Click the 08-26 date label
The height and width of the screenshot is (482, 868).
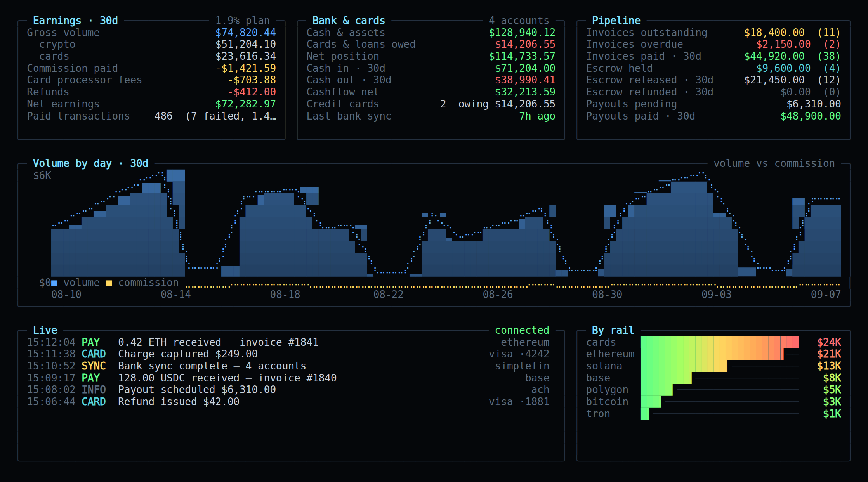[498, 295]
